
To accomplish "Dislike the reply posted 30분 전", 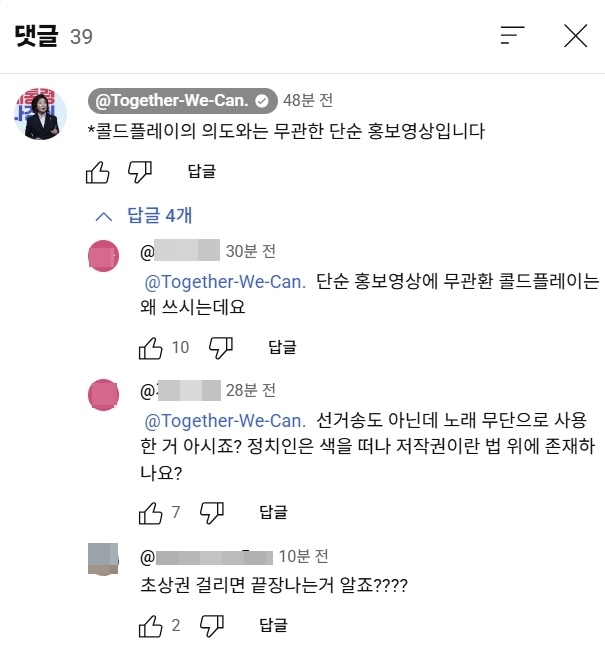I will tap(220, 348).
